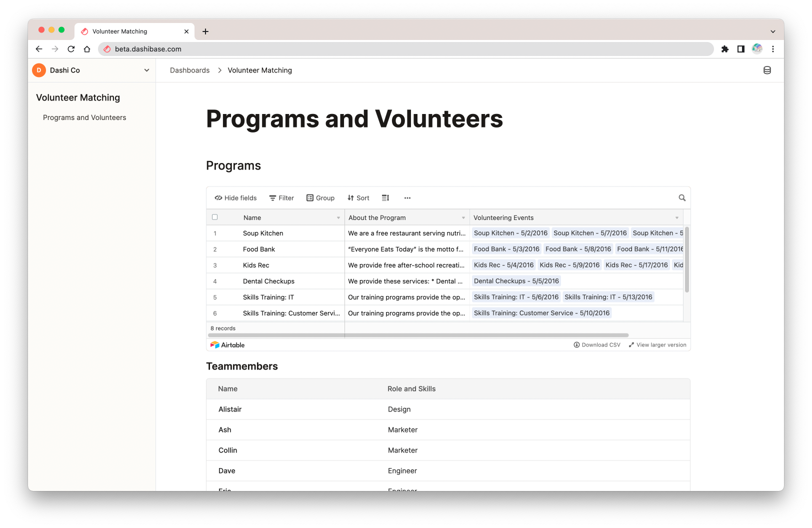Click the browser forward arrow
The image size is (812, 528).
coord(55,49)
